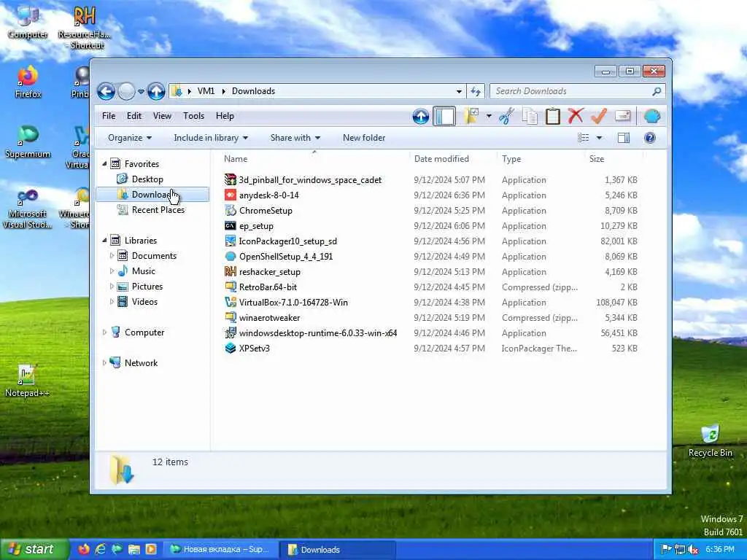Viewport: 747px width, 560px height.
Task: Select the 3d_pinball_for_windows_space_cadet file icon
Action: [x=231, y=180]
